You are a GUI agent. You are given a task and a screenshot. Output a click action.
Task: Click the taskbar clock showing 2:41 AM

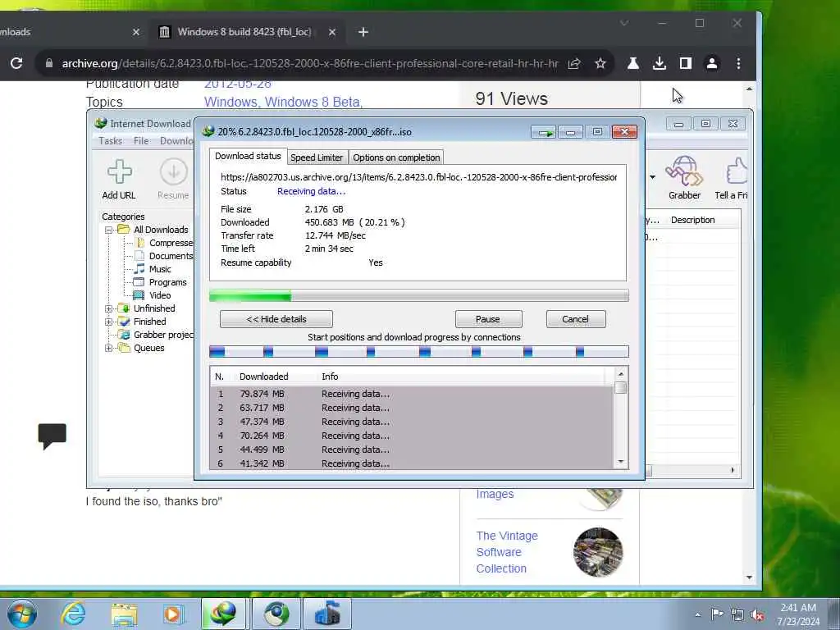[x=798, y=614]
